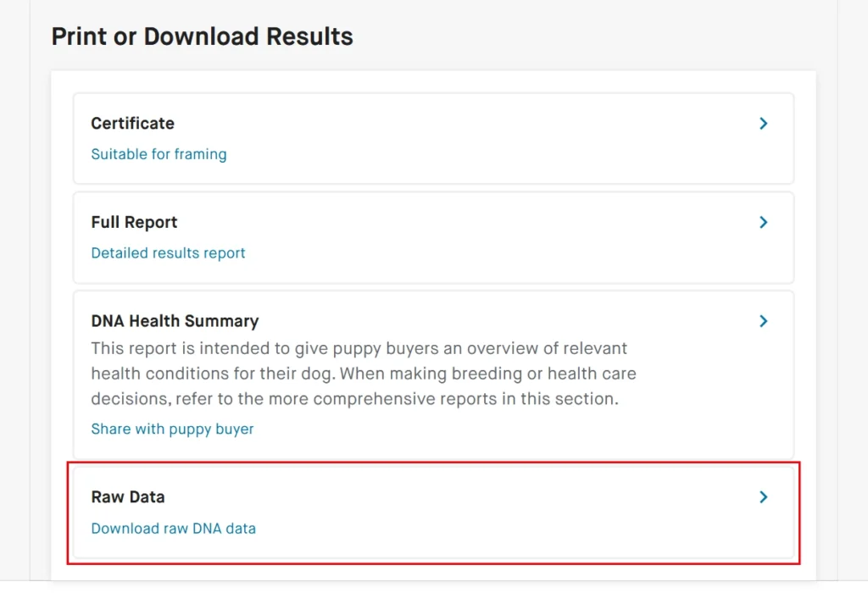This screenshot has width=868, height=593.
Task: Click the 'Download raw DNA data' link
Action: 173,529
